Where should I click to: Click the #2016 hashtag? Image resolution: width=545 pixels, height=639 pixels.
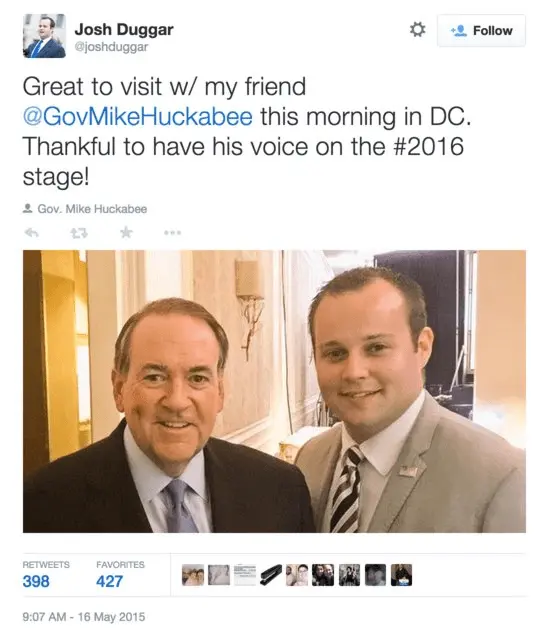coord(428,146)
